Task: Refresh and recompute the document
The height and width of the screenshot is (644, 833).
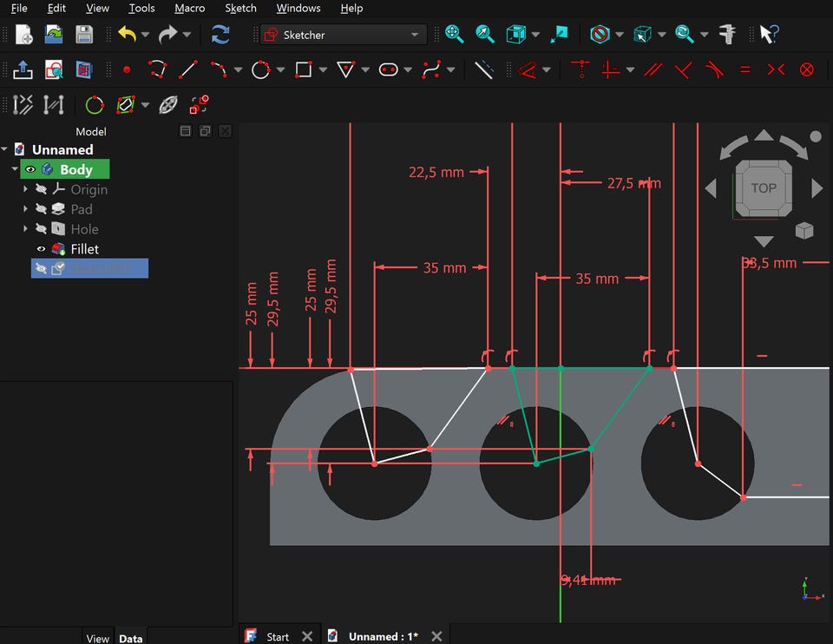Action: click(x=220, y=35)
